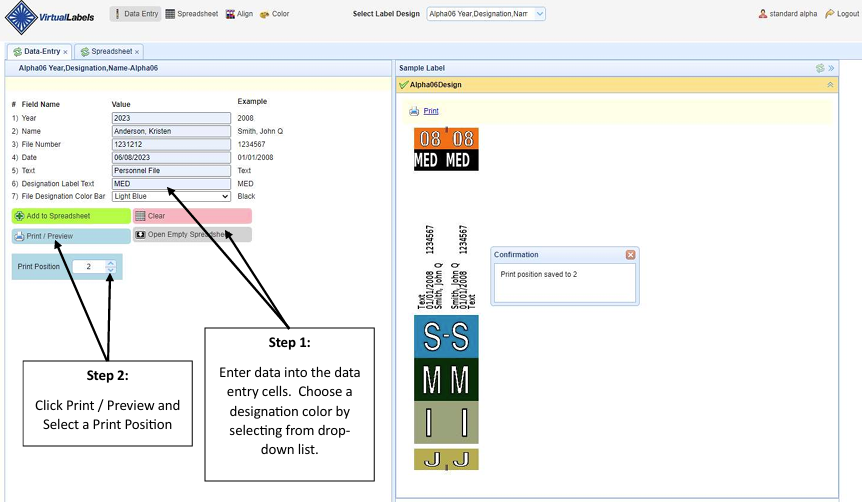
Task: Click the dark green M M label block
Action: pos(446,380)
